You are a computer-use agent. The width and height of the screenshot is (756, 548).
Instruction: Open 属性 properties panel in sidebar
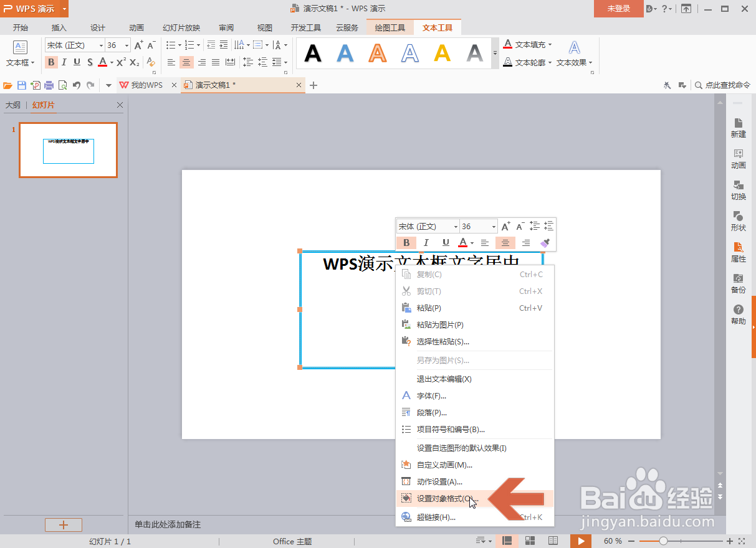tap(739, 252)
